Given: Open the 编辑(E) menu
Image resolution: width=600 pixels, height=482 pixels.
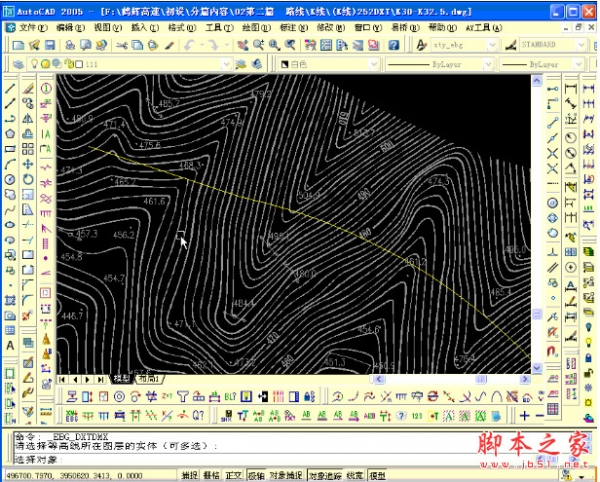Looking at the screenshot, I should pyautogui.click(x=70, y=28).
